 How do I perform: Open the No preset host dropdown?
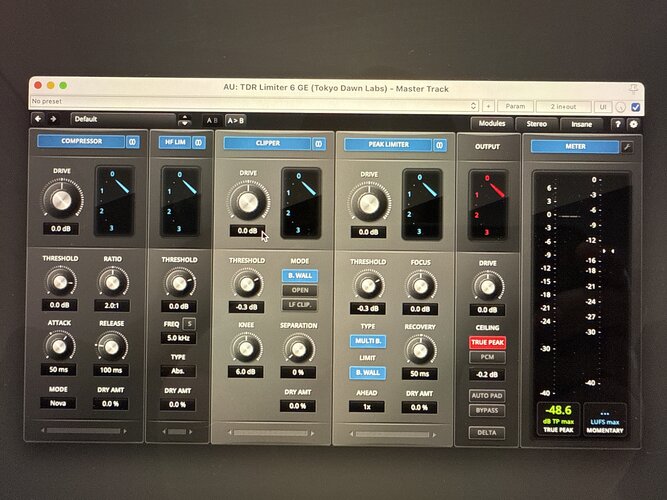(x=254, y=101)
